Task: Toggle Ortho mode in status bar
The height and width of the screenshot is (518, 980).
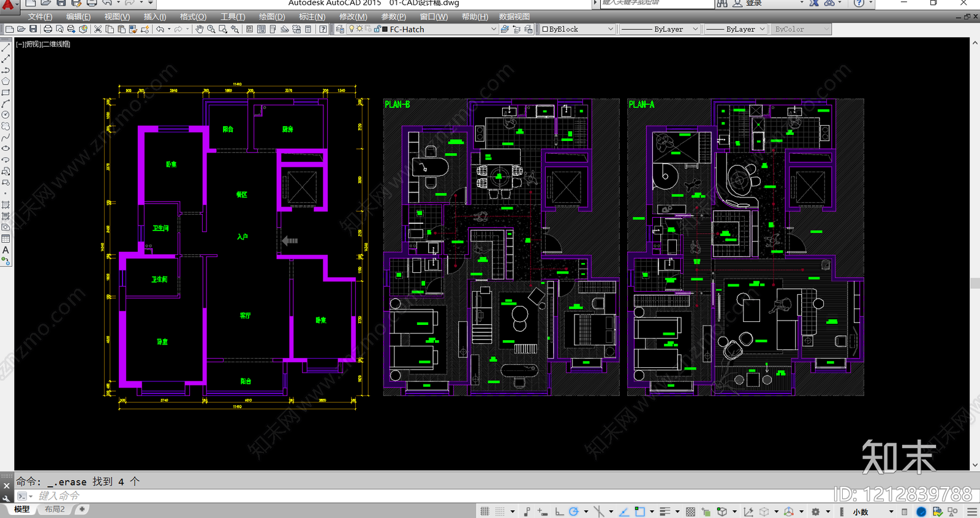Action: click(x=559, y=511)
